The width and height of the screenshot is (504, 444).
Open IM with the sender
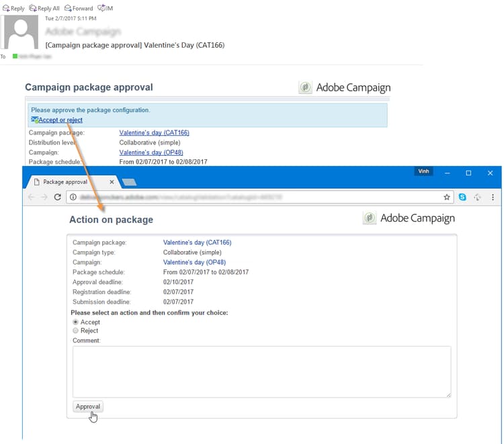[x=105, y=8]
